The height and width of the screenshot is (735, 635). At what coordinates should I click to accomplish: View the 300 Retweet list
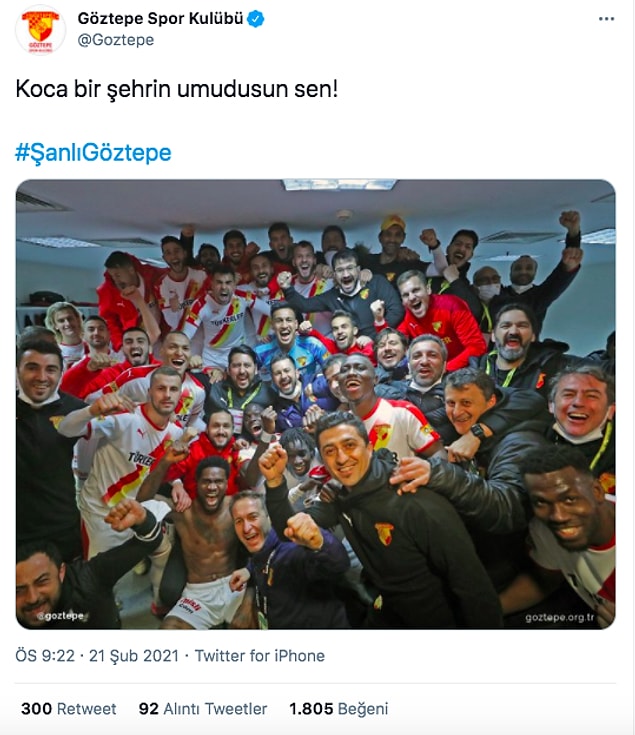click(x=68, y=709)
